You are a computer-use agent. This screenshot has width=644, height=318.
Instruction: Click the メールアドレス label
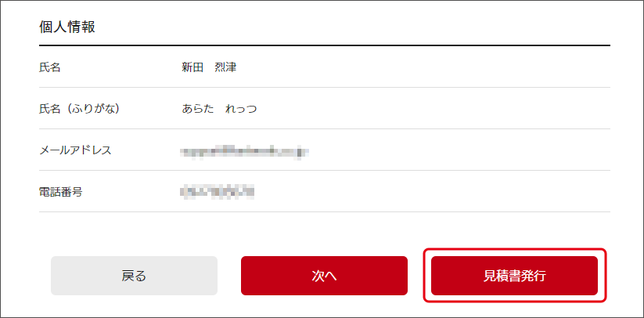tap(75, 150)
